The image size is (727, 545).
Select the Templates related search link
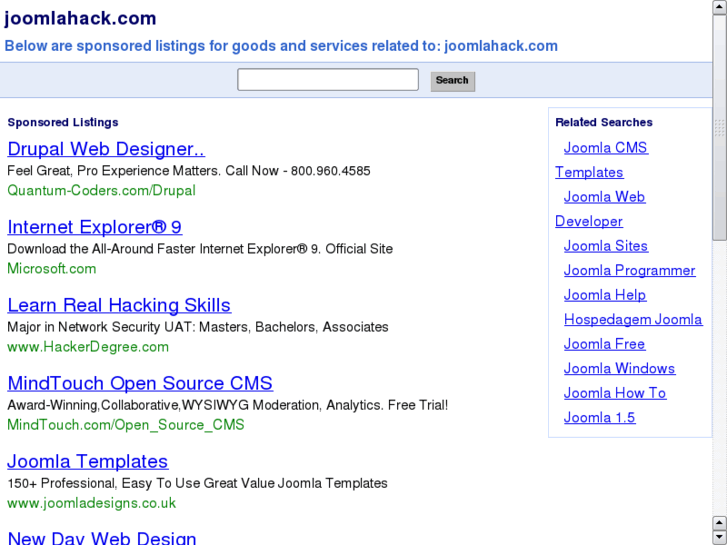589,172
